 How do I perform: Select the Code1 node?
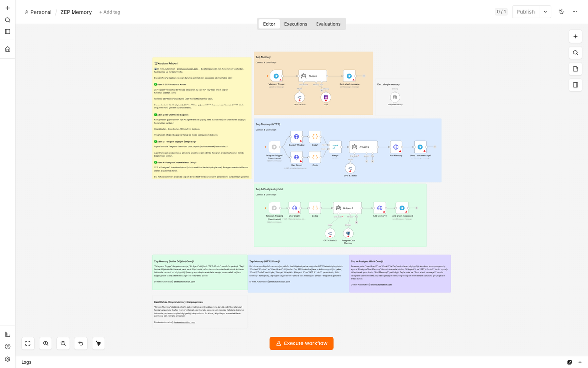[315, 137]
